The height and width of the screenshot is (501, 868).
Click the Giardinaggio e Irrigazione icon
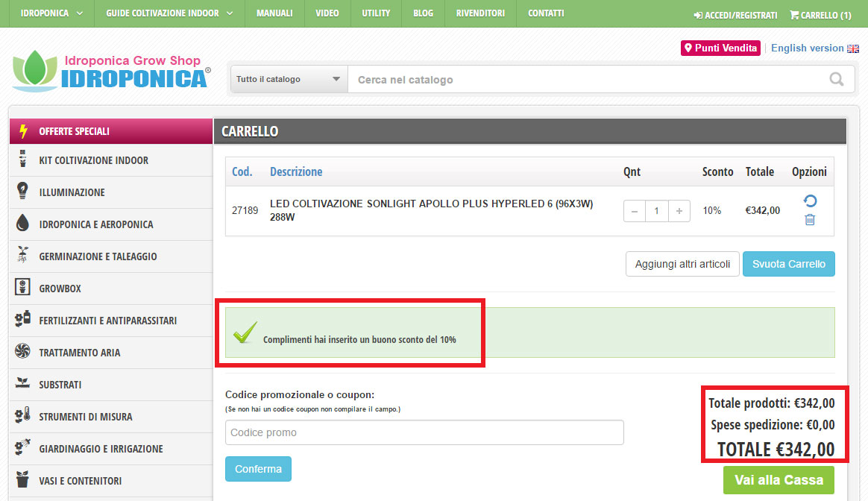22,447
